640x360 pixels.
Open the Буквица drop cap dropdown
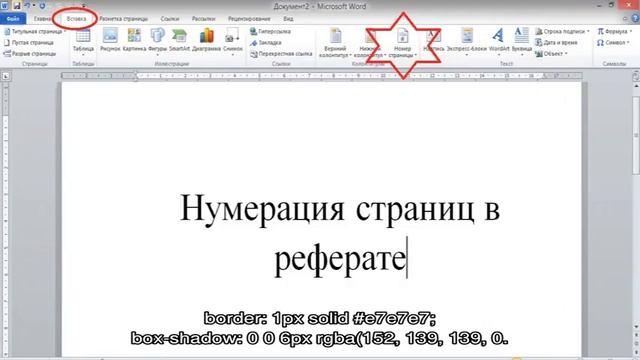(x=522, y=42)
